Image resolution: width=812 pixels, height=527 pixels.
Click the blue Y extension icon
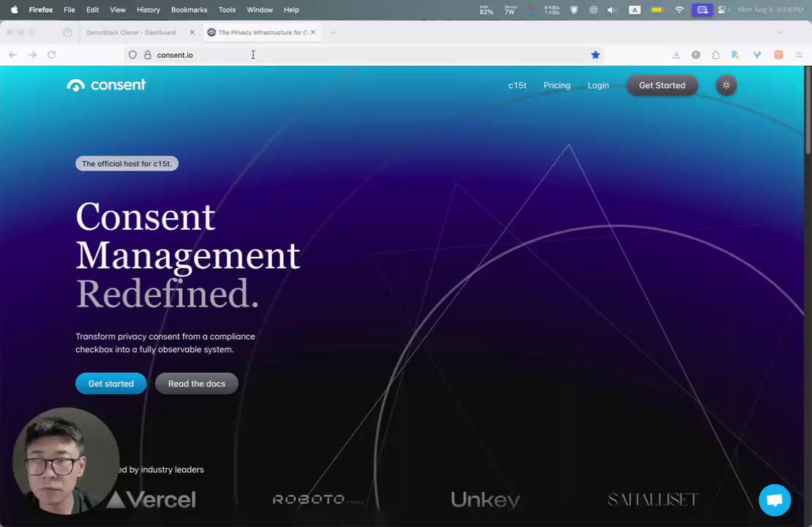click(x=757, y=55)
